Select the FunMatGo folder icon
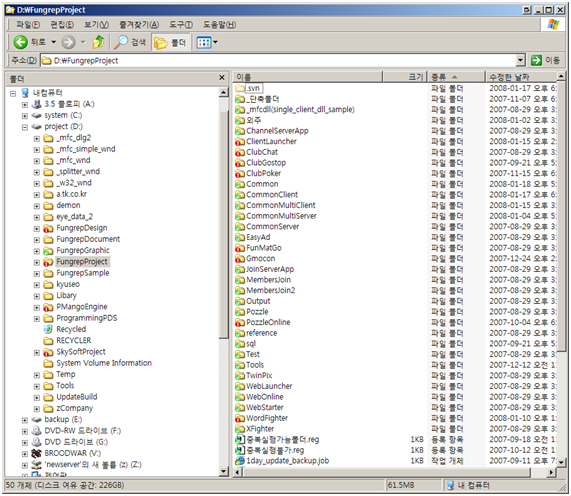This screenshot has height=496, width=571. 240,248
